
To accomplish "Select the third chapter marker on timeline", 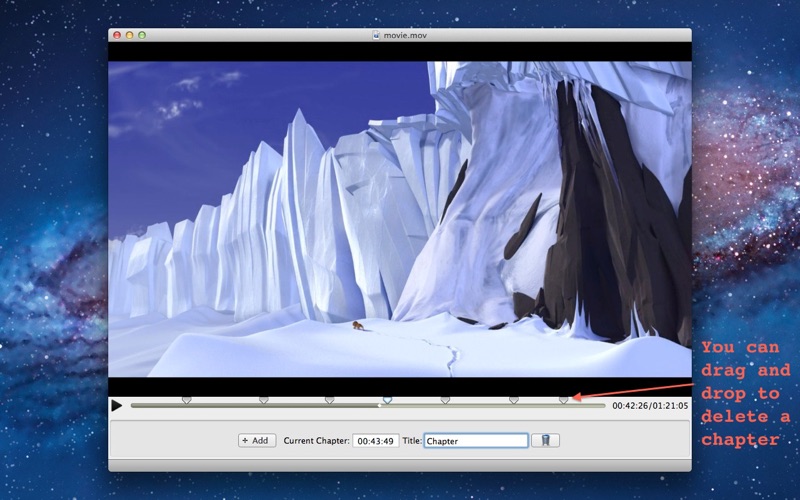I will click(x=330, y=401).
